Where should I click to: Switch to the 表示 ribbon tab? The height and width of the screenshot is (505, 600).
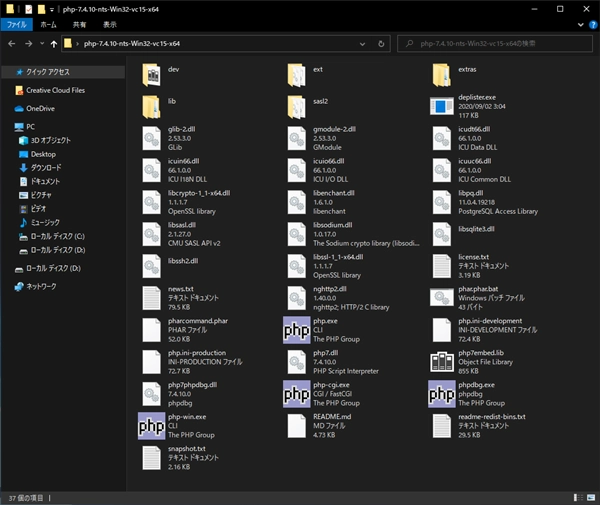tap(108, 23)
